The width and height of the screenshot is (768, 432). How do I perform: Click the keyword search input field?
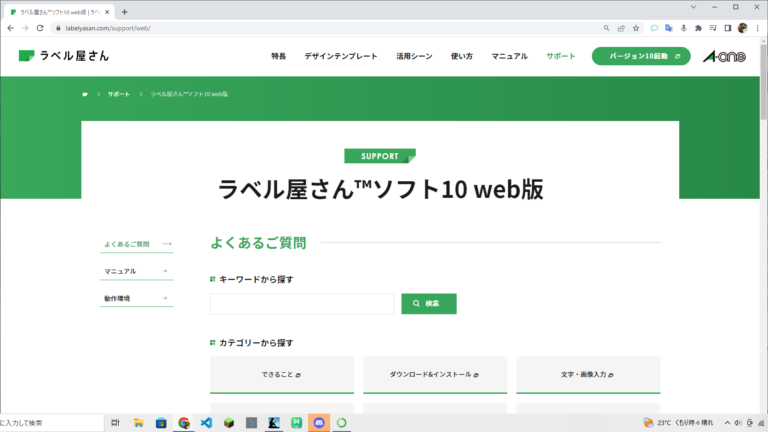(301, 303)
